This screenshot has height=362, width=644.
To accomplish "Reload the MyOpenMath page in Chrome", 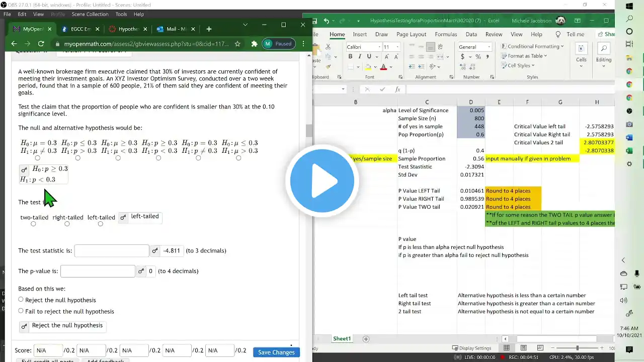I will (41, 44).
